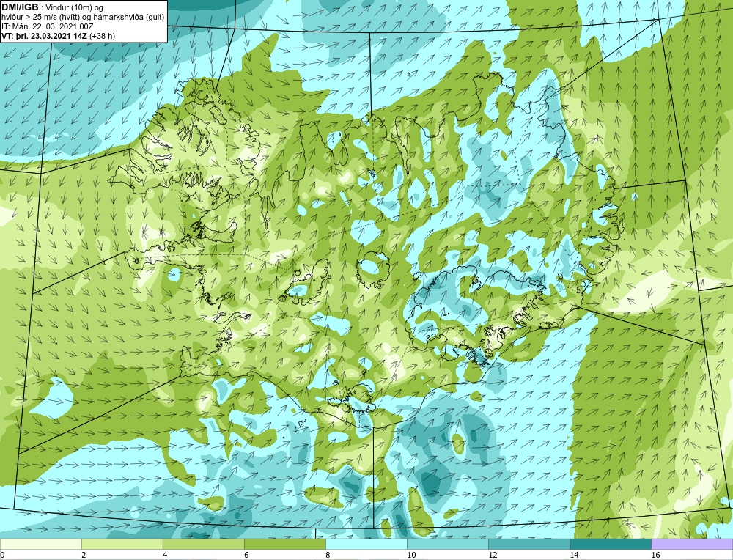Click the 'IT: Mán. 22. 03. 2021 00Z' line
The width and height of the screenshot is (733, 560).
point(47,26)
